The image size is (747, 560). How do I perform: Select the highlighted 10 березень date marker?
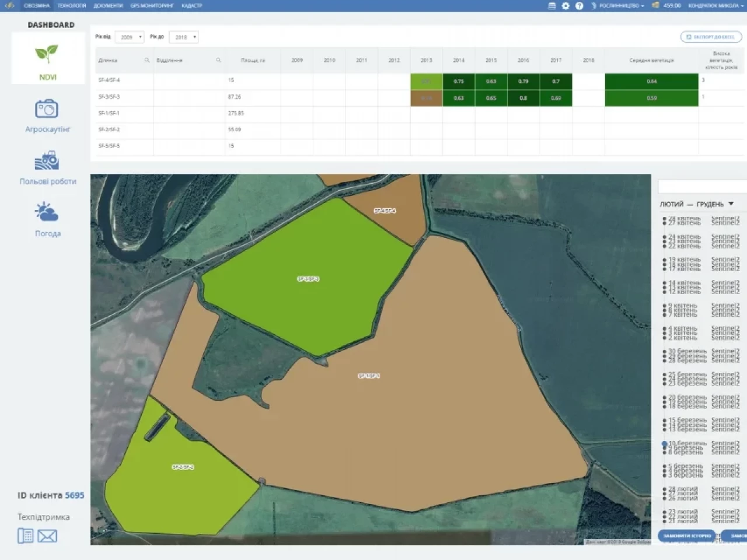click(x=664, y=444)
